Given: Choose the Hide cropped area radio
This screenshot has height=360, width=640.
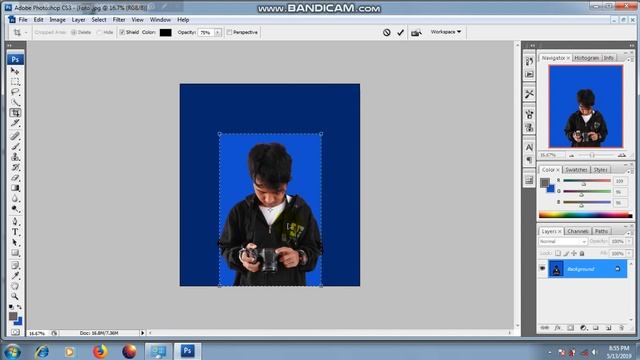Looking at the screenshot, I should (x=99, y=32).
